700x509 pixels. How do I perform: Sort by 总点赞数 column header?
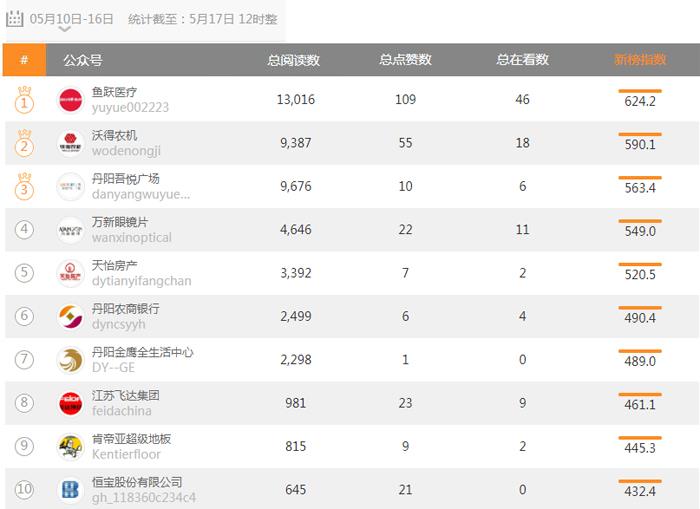click(405, 59)
